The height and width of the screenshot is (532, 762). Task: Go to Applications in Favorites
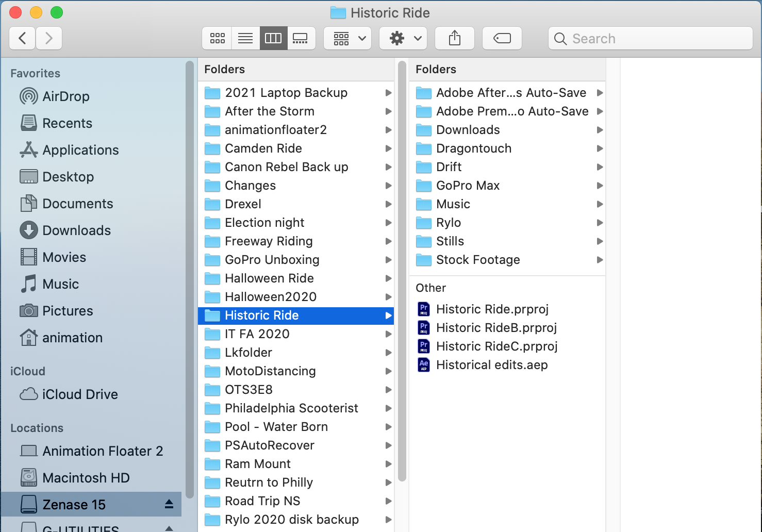click(x=80, y=150)
